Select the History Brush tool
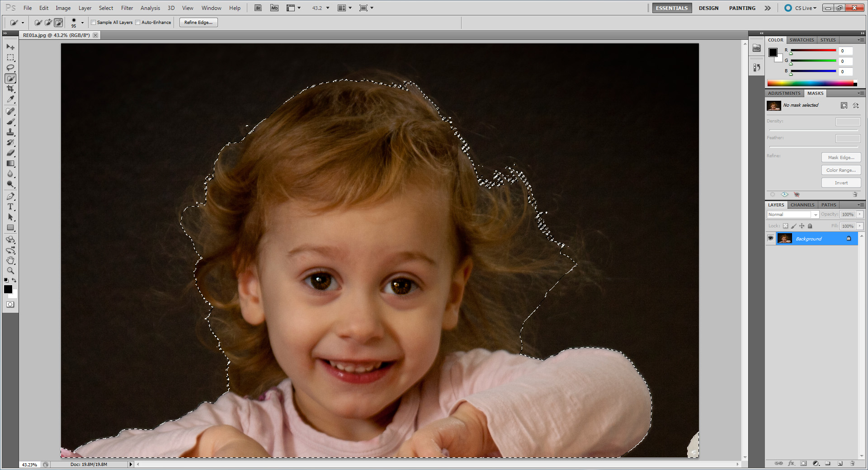The image size is (868, 470). (x=10, y=142)
